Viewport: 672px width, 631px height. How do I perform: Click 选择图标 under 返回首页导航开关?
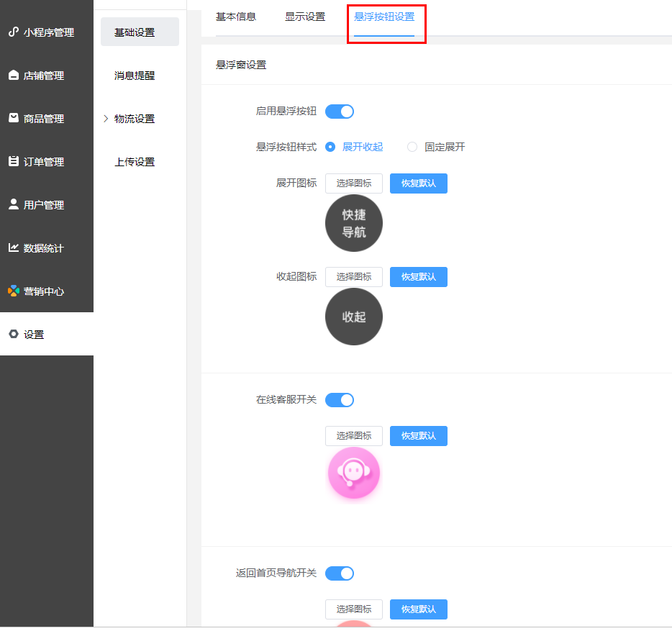point(354,609)
